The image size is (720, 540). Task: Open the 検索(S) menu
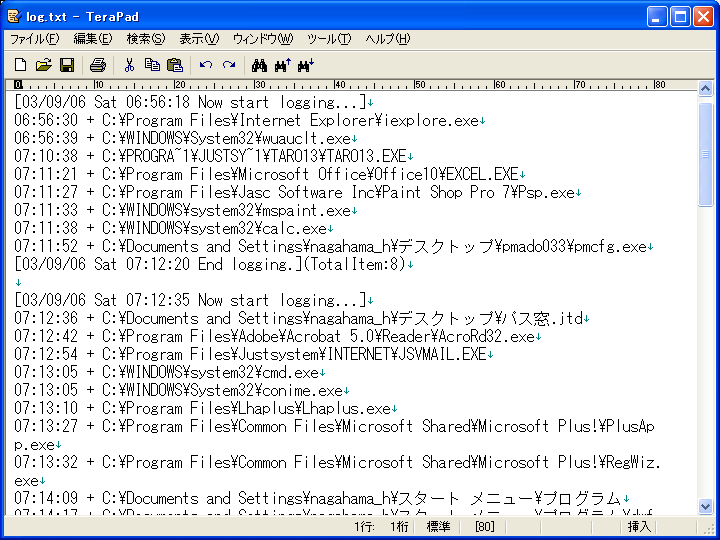coord(146,39)
